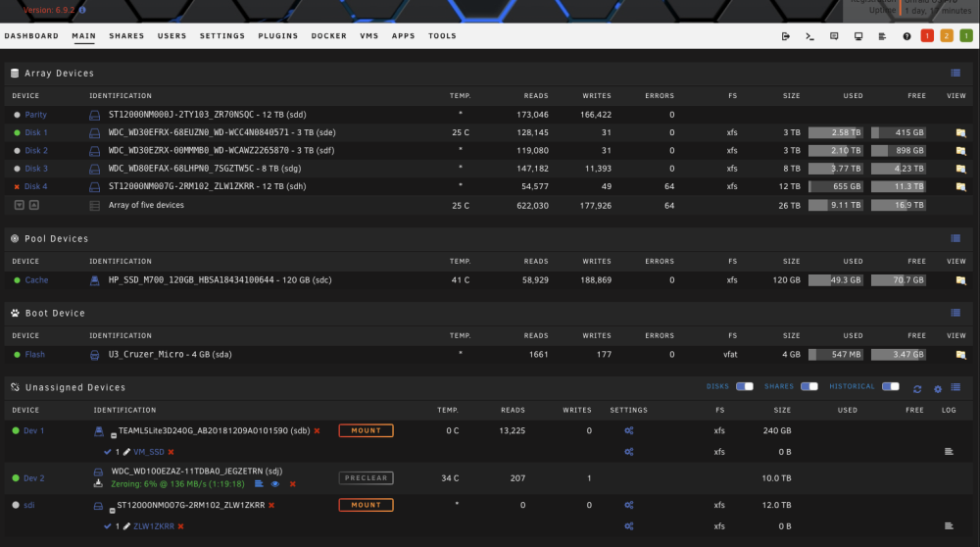Image resolution: width=980 pixels, height=547 pixels.
Task: Click array total used bar 9.11 TB
Action: pyautogui.click(x=836, y=205)
